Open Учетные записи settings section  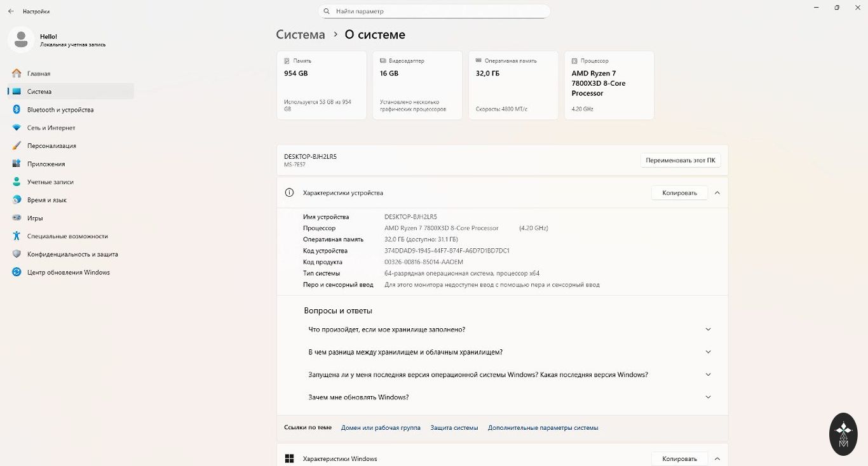50,182
